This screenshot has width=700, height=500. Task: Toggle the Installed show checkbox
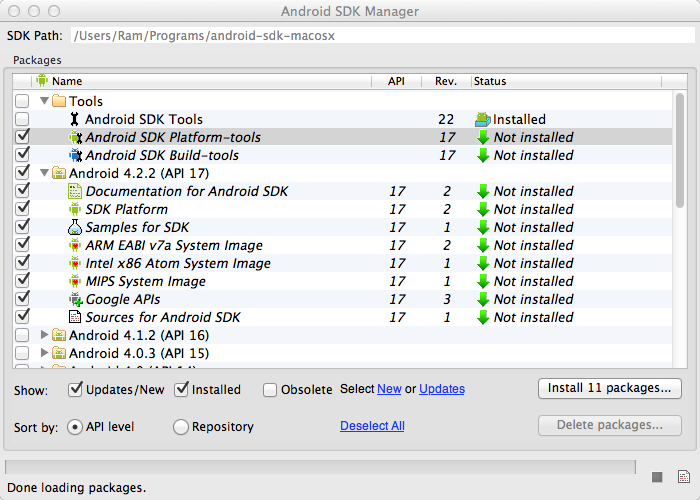(181, 389)
